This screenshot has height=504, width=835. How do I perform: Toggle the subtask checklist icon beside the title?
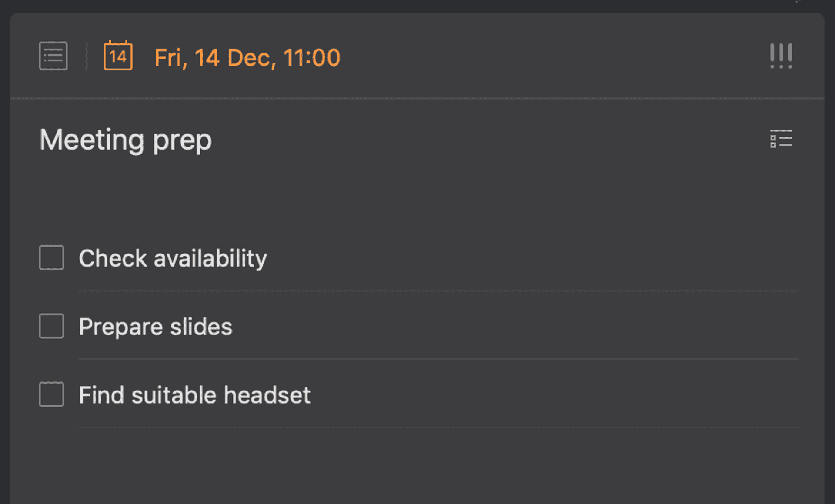coord(781,139)
